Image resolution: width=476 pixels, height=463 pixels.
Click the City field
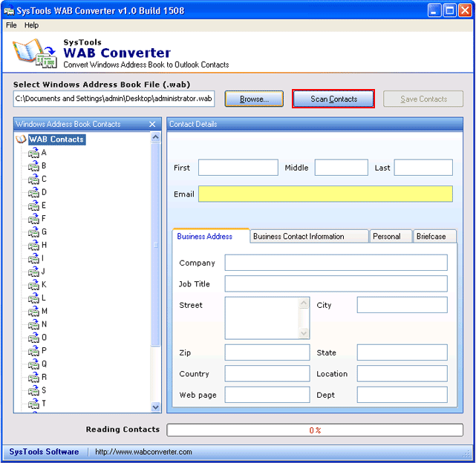point(402,305)
